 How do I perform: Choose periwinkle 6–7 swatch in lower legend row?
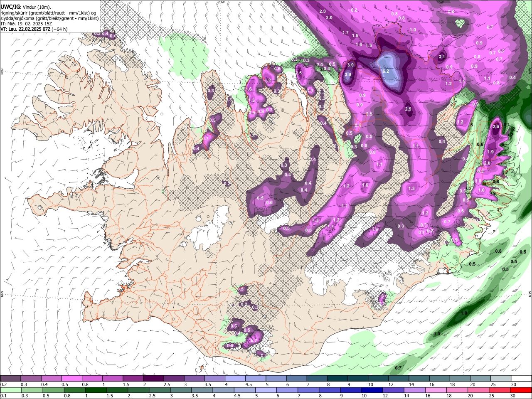(x=287, y=390)
